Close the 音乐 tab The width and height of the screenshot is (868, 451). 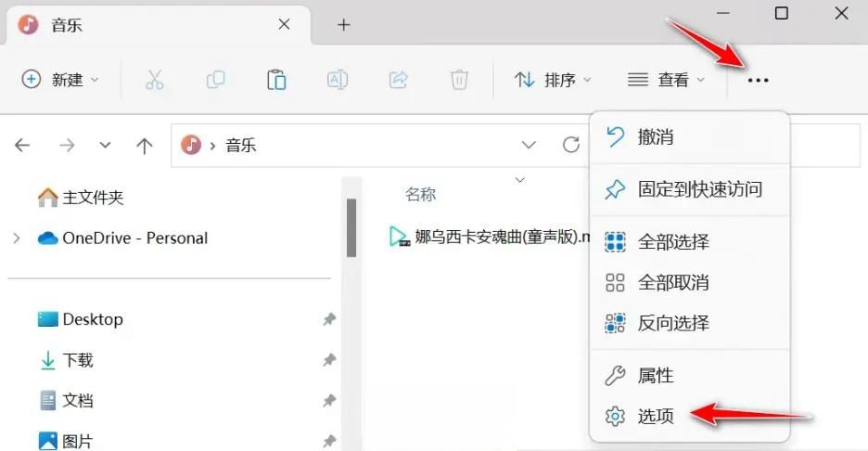point(284,24)
